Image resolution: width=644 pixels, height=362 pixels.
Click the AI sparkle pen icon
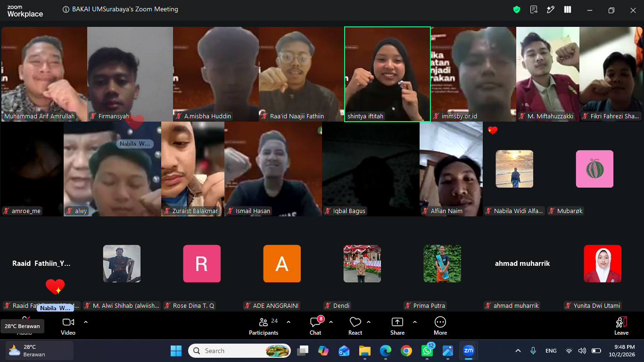tap(551, 9)
